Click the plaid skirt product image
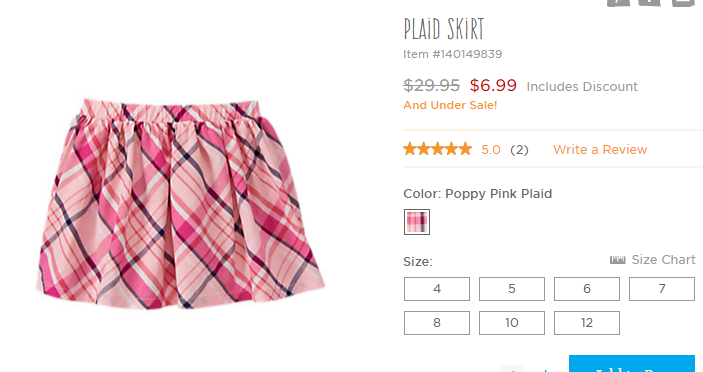Viewport: 703px width, 372px height. click(180, 204)
